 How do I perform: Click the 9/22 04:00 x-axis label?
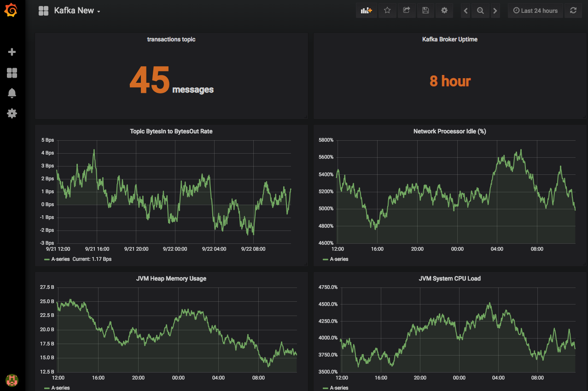pyautogui.click(x=215, y=249)
